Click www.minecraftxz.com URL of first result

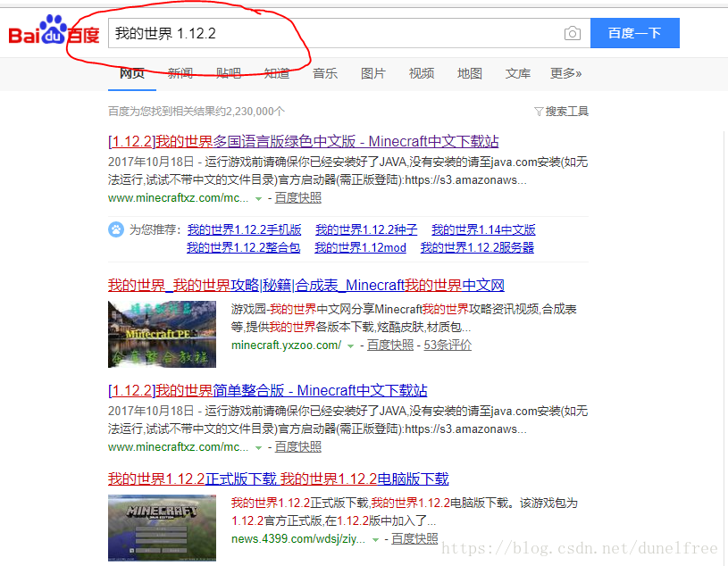coord(179,198)
